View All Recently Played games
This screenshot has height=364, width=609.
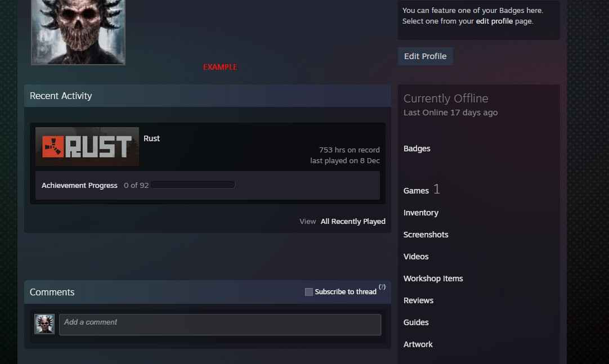point(352,222)
